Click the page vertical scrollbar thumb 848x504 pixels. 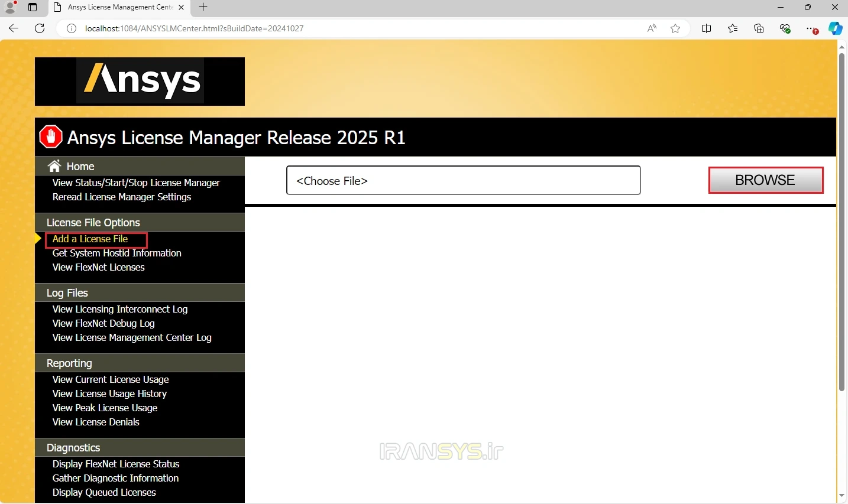tap(841, 222)
